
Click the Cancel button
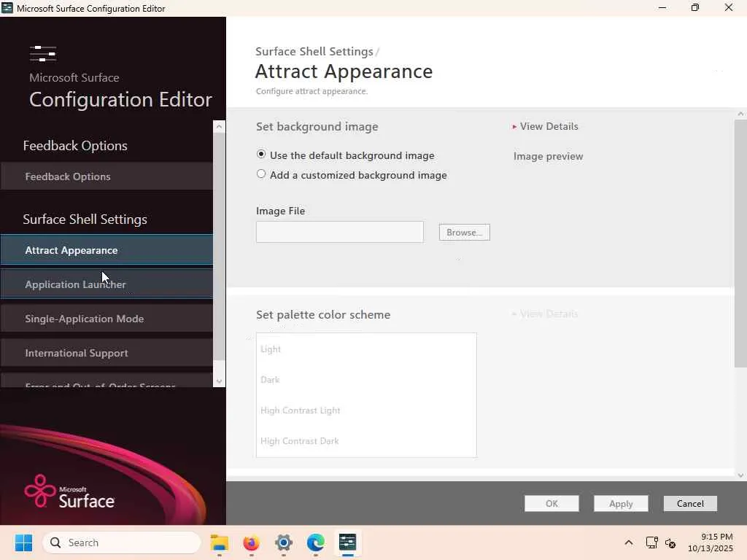(x=690, y=503)
